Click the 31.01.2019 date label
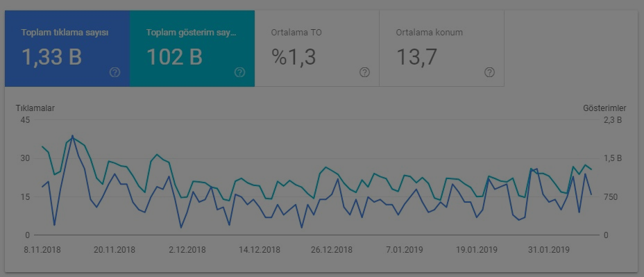The image size is (644, 277). [549, 250]
